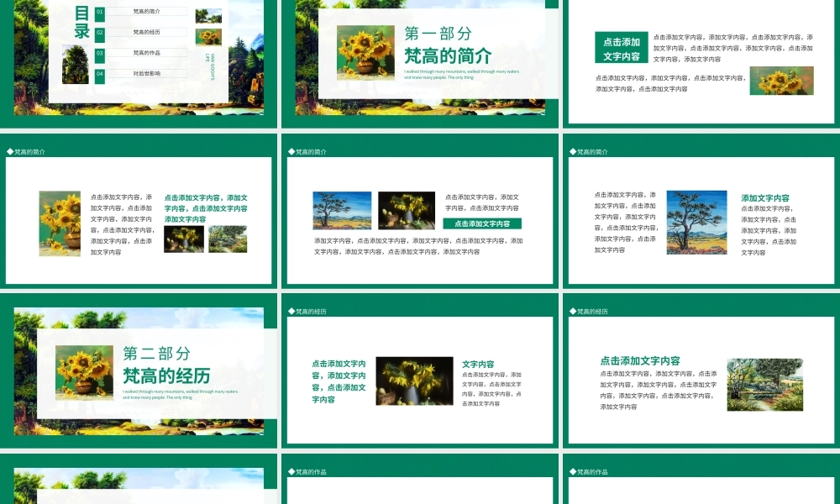Click the green 点击添加文字内容 bar under the text
840x504 pixels.
482,224
